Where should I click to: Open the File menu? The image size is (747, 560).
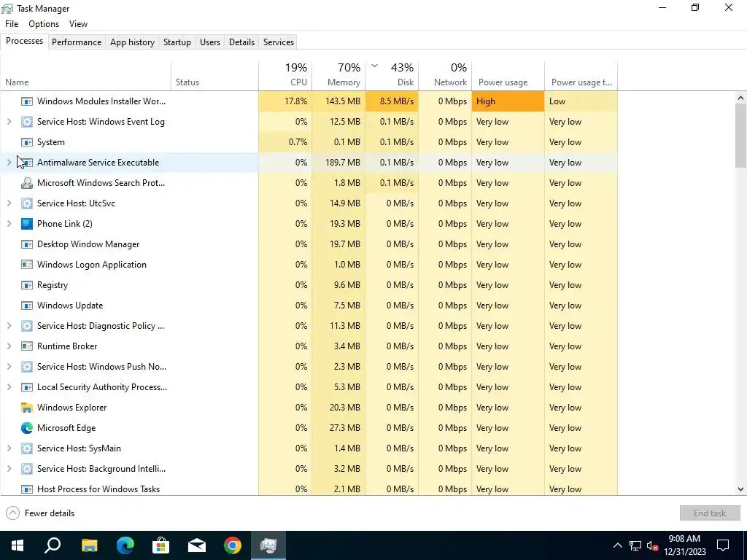click(12, 24)
